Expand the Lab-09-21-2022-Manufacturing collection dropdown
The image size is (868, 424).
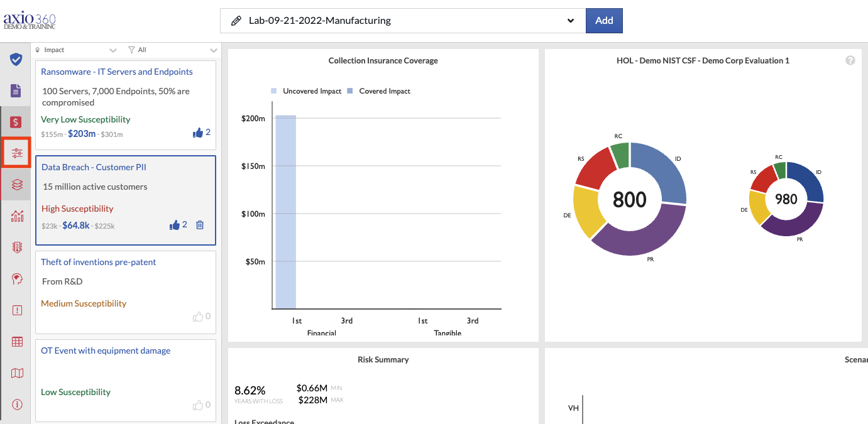coord(403,21)
